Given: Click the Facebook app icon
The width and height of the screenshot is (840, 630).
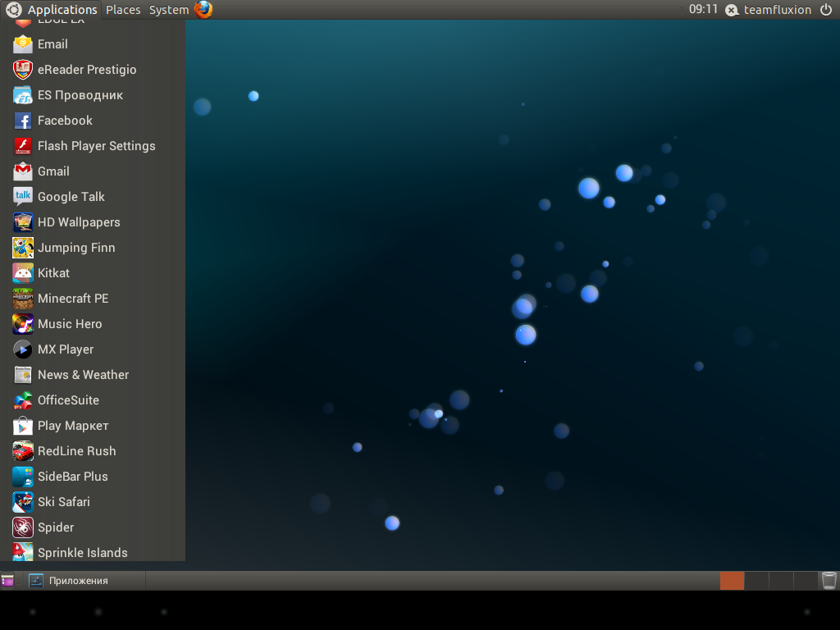Looking at the screenshot, I should pyautogui.click(x=22, y=121).
